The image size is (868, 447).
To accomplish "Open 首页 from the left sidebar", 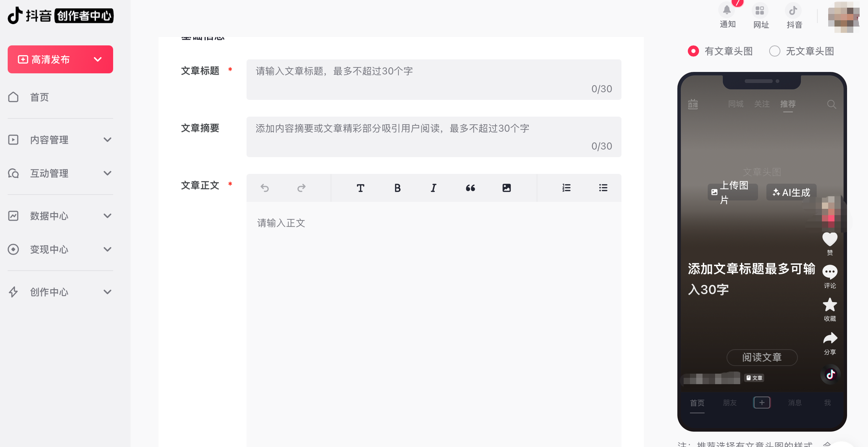I will point(39,97).
